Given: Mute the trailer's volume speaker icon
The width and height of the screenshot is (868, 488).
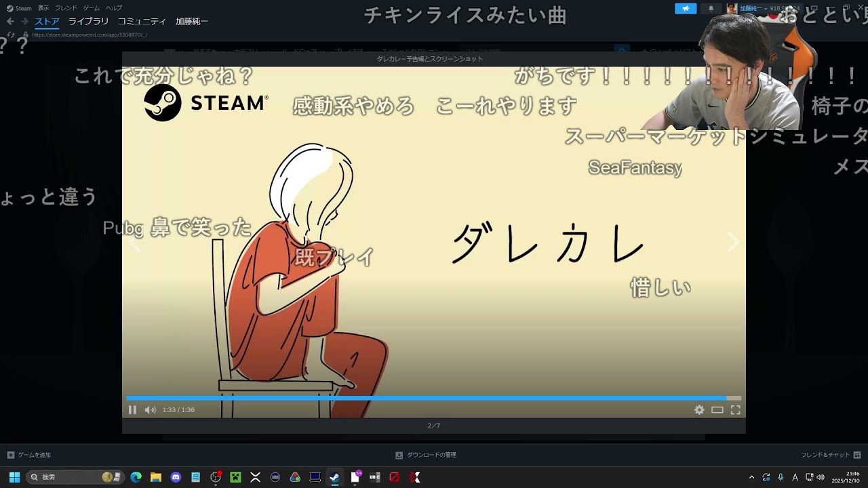Looking at the screenshot, I should (x=150, y=410).
